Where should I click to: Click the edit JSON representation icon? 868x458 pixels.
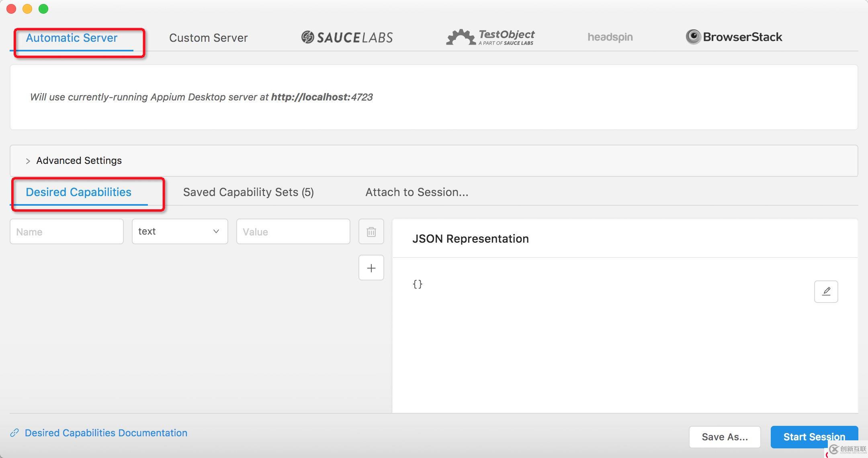pyautogui.click(x=827, y=292)
